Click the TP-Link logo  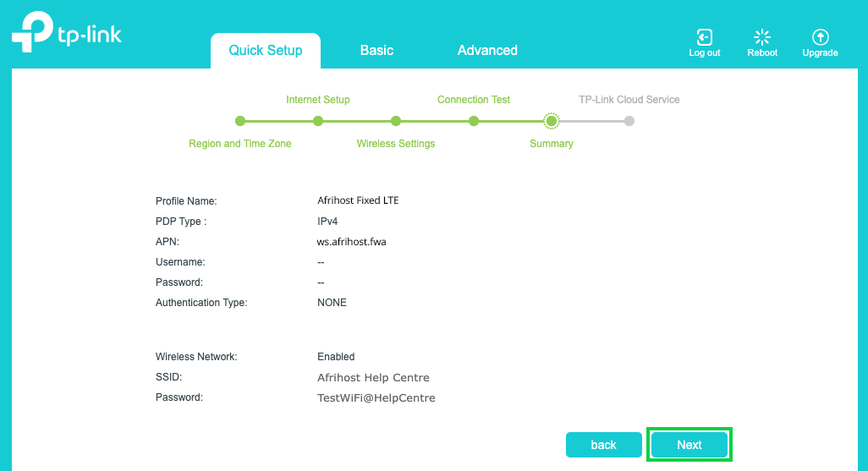[67, 34]
